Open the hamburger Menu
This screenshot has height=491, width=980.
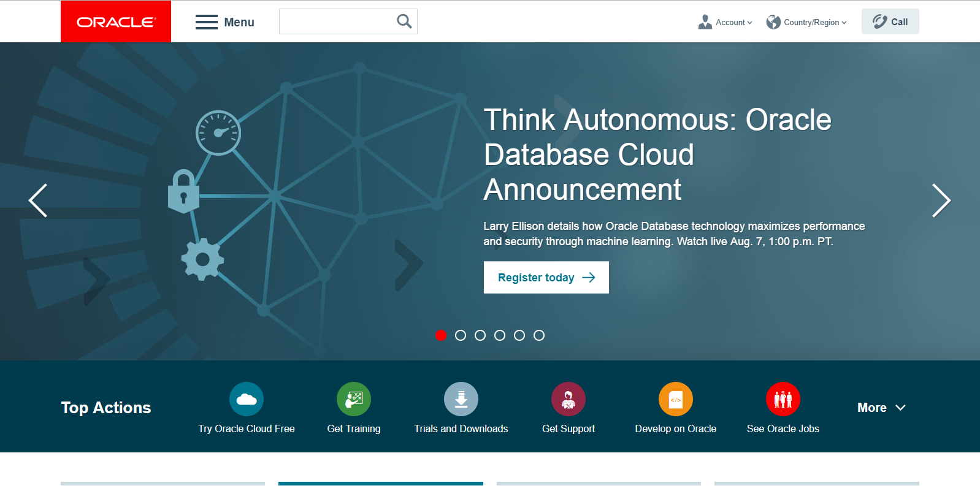[x=224, y=22]
